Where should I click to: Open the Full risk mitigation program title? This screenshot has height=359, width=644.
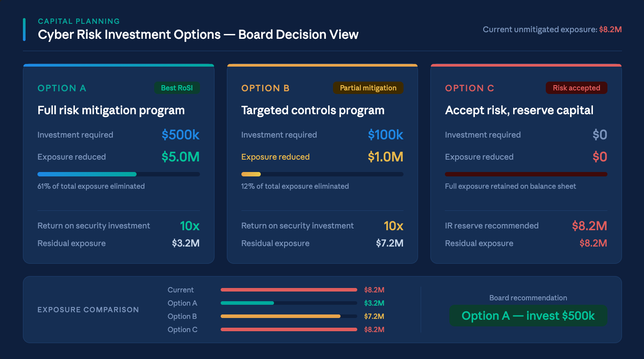pyautogui.click(x=111, y=110)
